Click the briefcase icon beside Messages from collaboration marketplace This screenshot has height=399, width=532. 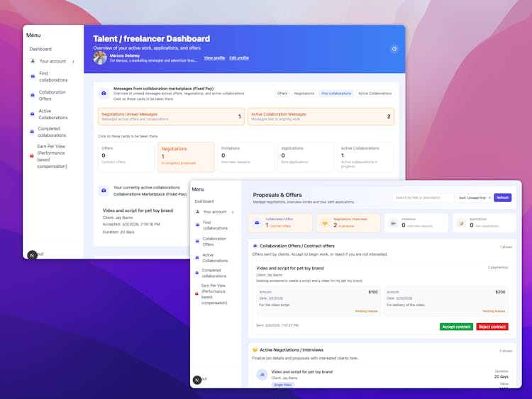tap(104, 93)
